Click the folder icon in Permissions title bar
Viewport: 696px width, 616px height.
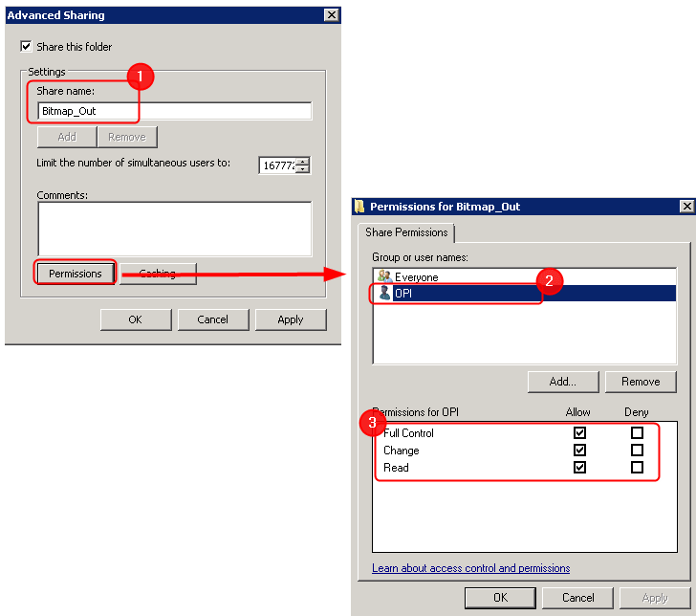pos(359,207)
